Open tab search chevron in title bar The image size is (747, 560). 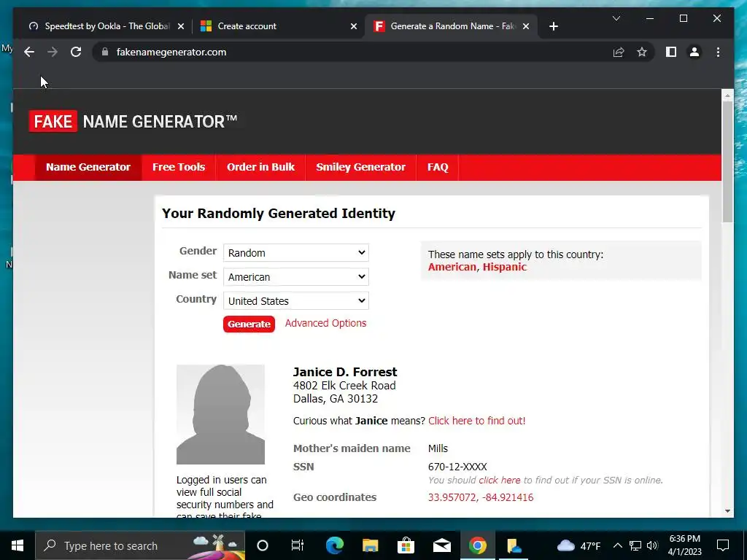(x=616, y=18)
